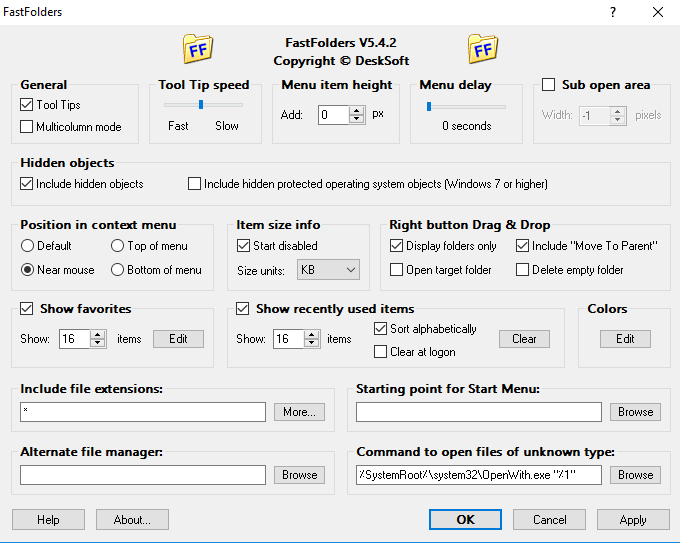Image resolution: width=680 pixels, height=543 pixels.
Task: Toggle Start disabled under Item size info
Action: 243,245
